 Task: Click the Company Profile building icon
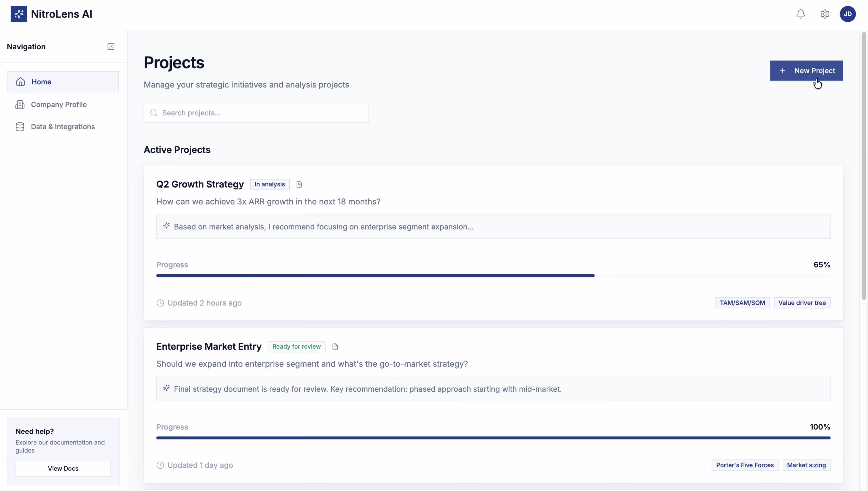pyautogui.click(x=20, y=105)
